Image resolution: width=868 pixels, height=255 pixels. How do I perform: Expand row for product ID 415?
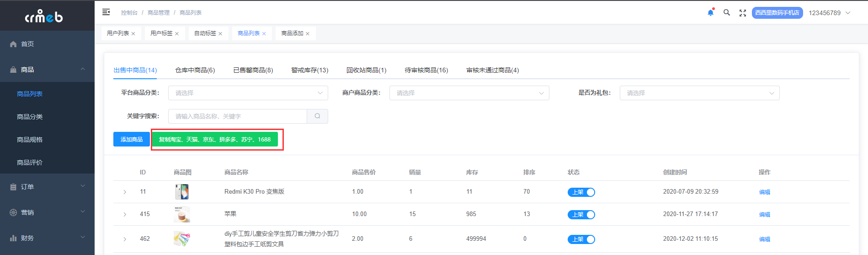(x=125, y=214)
